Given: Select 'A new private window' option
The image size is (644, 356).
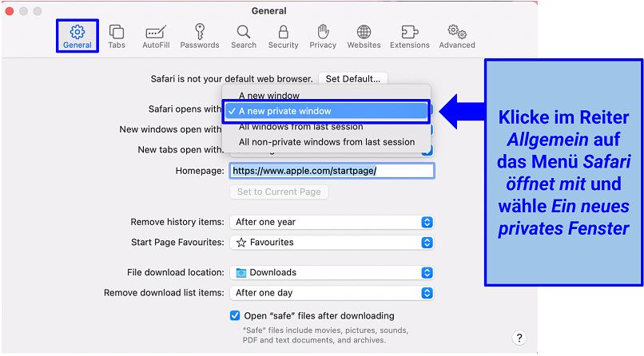Looking at the screenshot, I should tap(326, 111).
